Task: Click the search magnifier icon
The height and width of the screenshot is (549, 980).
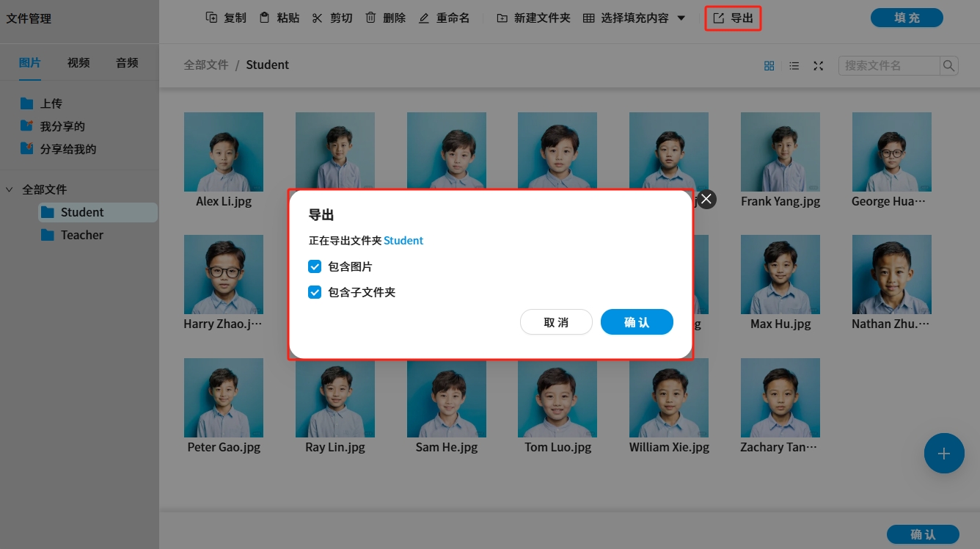Action: 948,65
